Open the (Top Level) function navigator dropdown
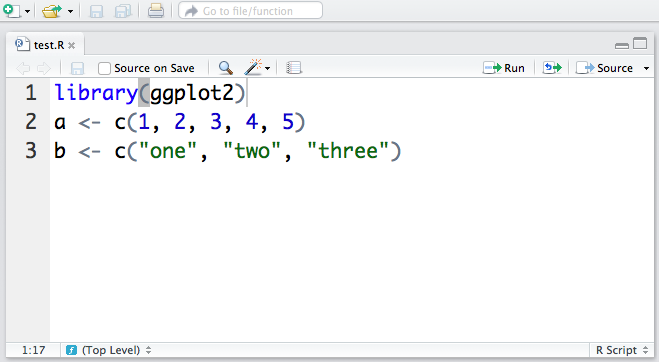The height and width of the screenshot is (362, 659). tap(116, 350)
